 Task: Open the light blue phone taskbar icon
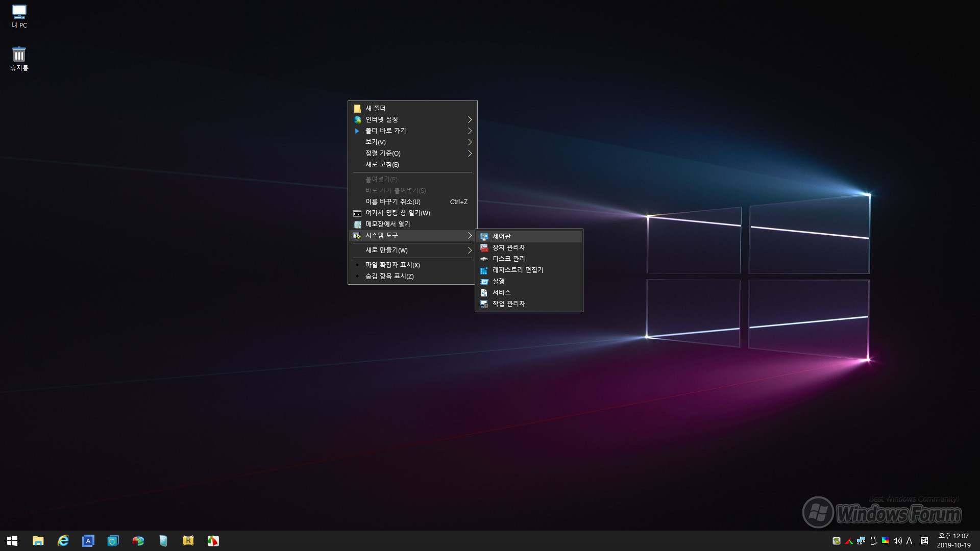tap(163, 541)
